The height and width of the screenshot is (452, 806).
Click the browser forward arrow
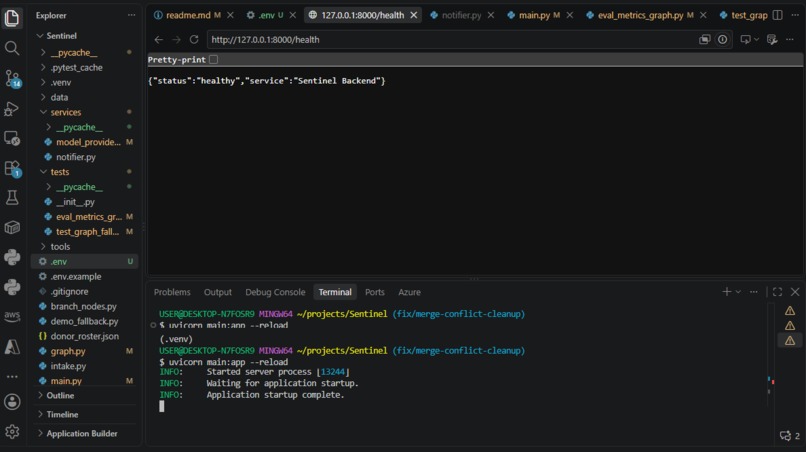(176, 40)
